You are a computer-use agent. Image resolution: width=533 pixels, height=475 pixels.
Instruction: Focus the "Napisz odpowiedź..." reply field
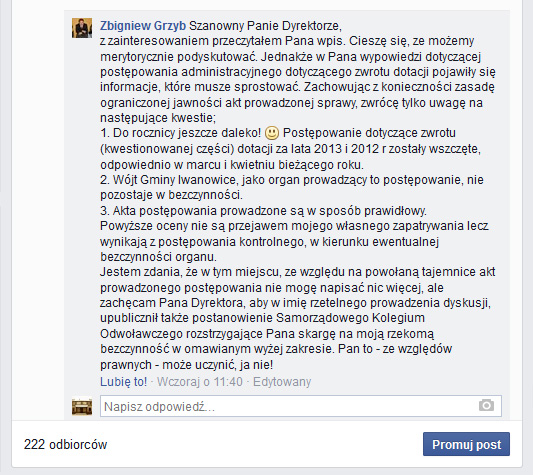tap(300, 406)
